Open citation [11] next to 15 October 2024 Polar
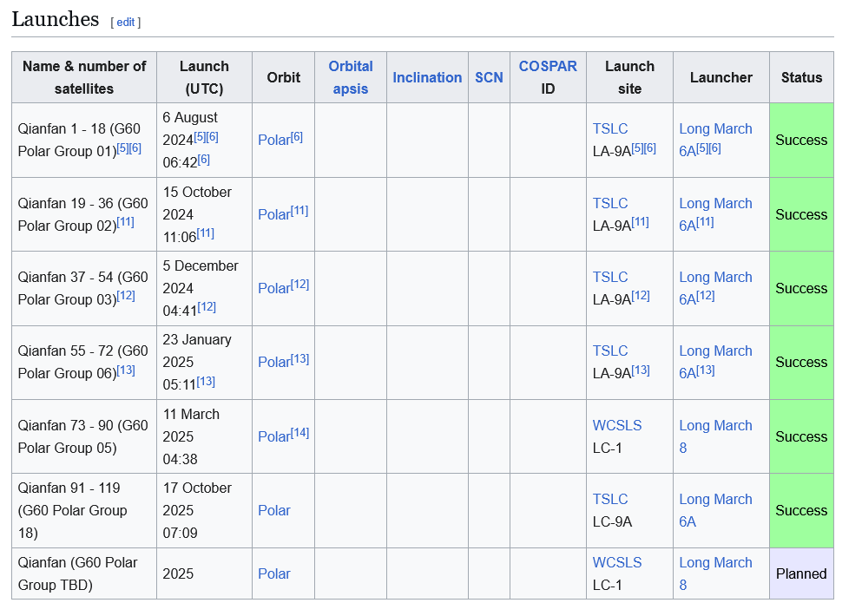 (299, 211)
